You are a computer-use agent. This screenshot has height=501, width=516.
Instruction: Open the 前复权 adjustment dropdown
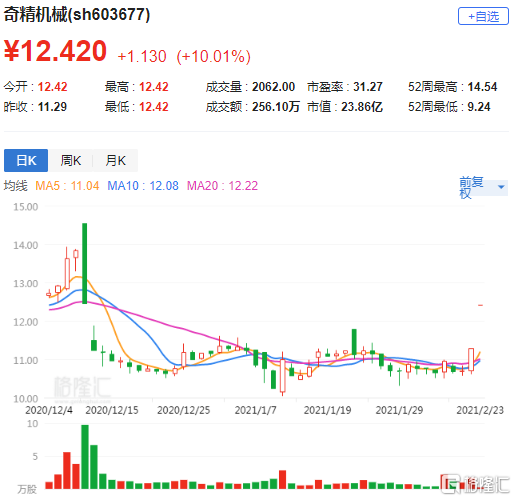[x=483, y=187]
